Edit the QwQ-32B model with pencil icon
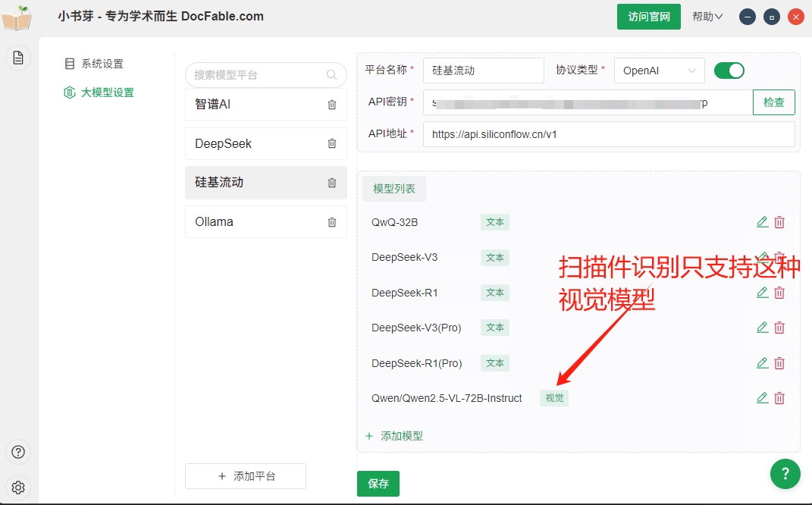 762,221
